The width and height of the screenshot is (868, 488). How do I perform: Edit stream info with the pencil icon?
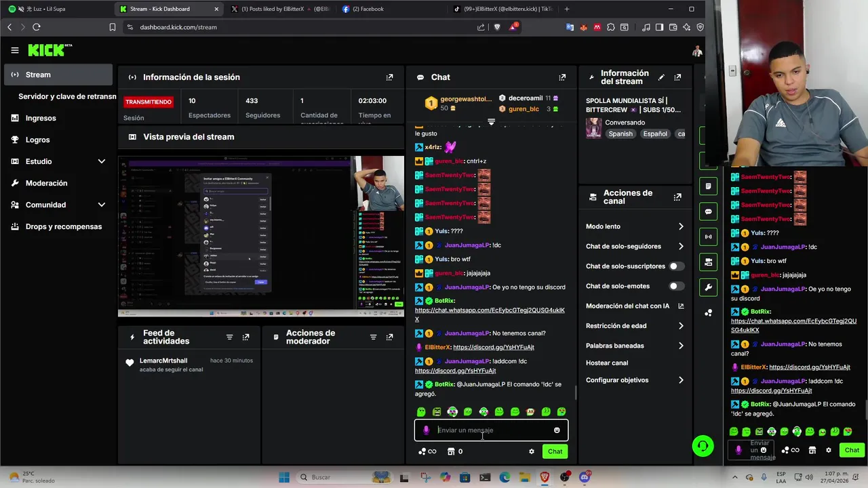point(661,77)
